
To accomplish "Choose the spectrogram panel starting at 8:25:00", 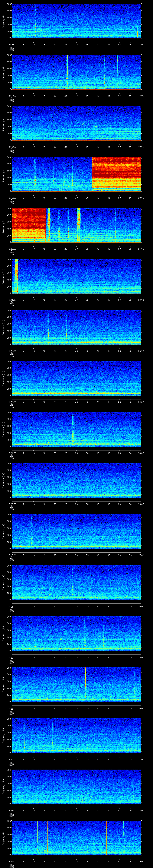I will click(76, 480).
